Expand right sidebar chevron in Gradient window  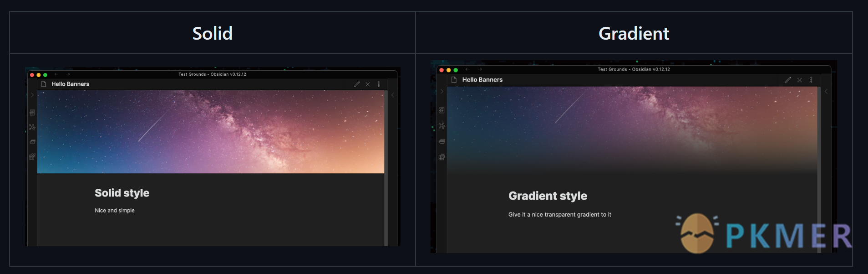coord(826,91)
